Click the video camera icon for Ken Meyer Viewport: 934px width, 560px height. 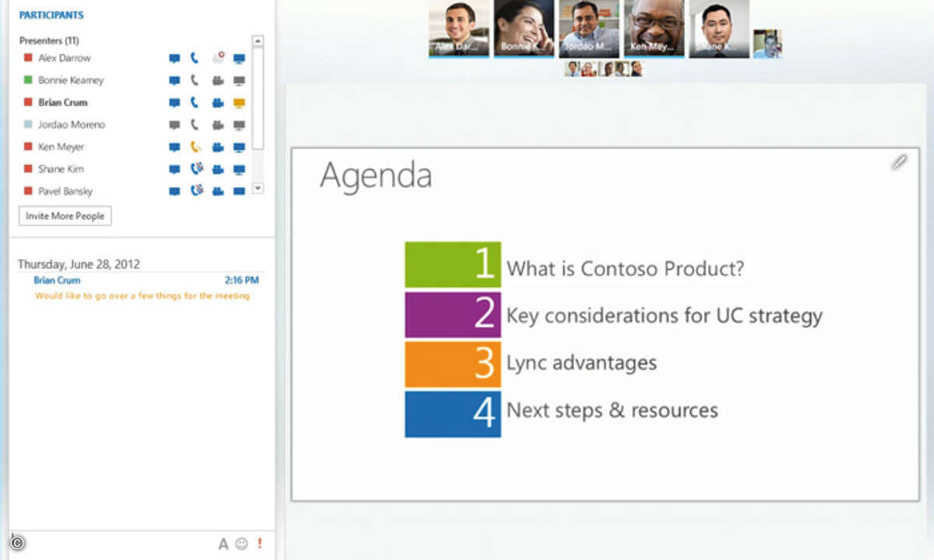[x=218, y=147]
